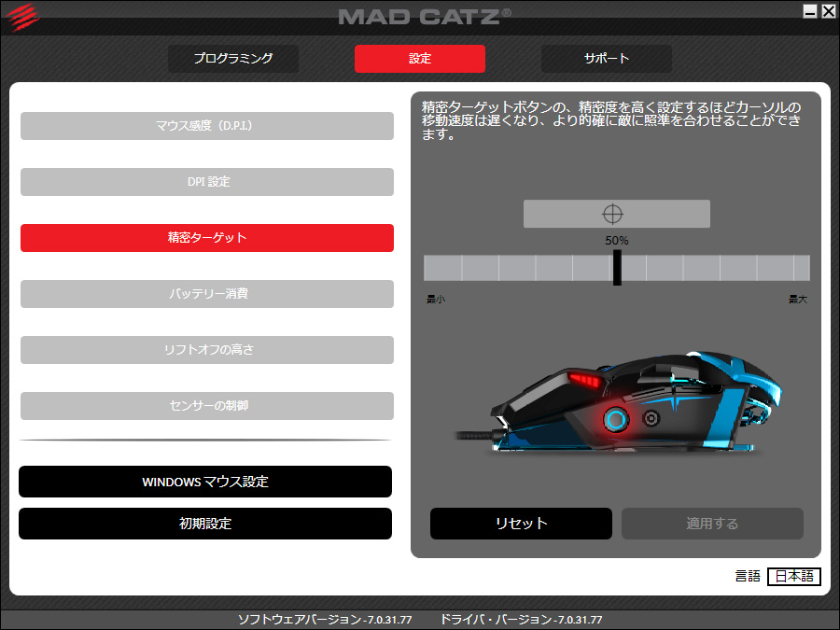Image resolution: width=840 pixels, height=630 pixels.
Task: Switch to the 設定 tab
Action: tap(420, 59)
